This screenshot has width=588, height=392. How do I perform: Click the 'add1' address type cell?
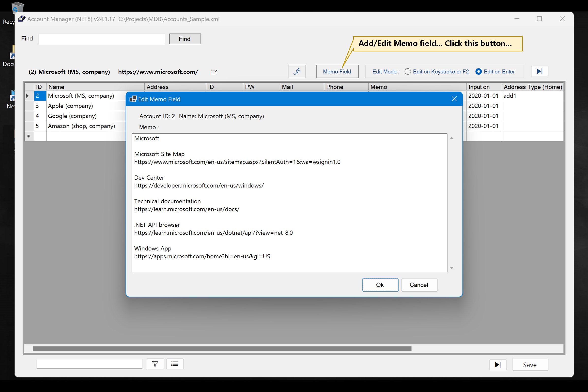click(x=533, y=96)
